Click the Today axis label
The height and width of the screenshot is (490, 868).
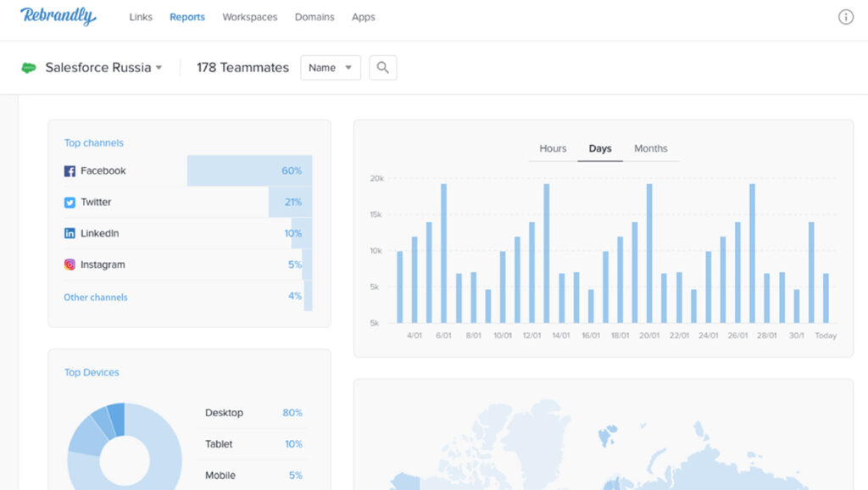(x=826, y=336)
